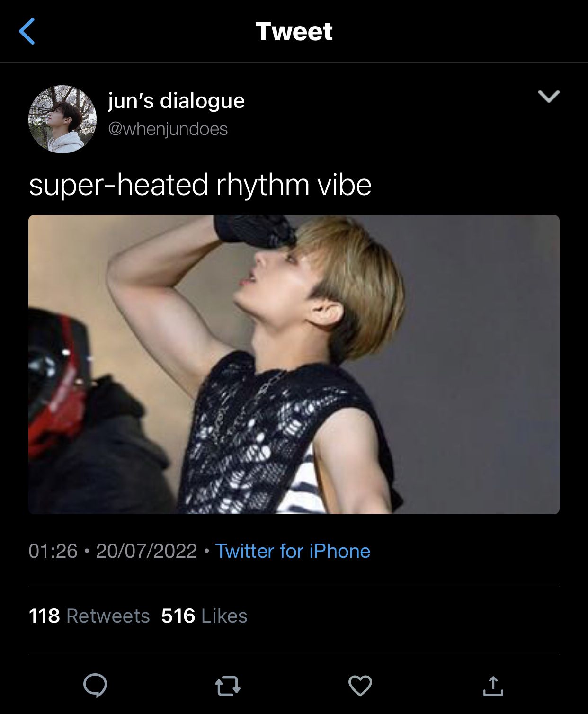This screenshot has width=588, height=714.
Task: Open the Twitter for iPhone link
Action: [x=293, y=551]
